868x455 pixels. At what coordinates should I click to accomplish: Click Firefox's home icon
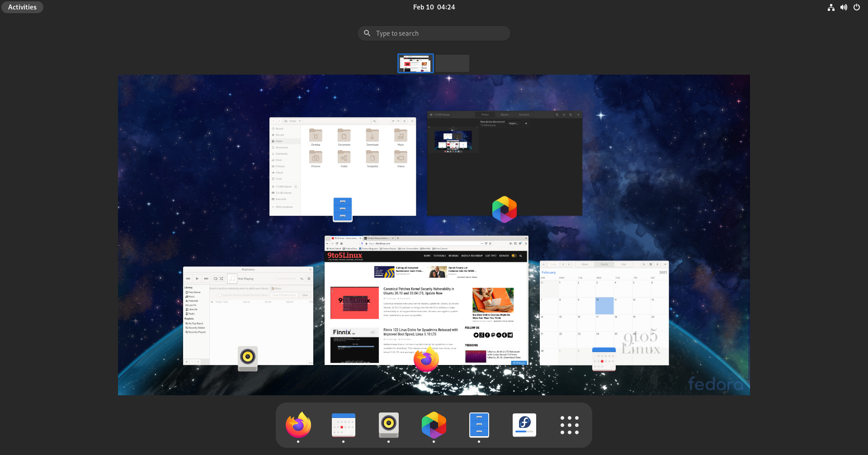(341, 243)
